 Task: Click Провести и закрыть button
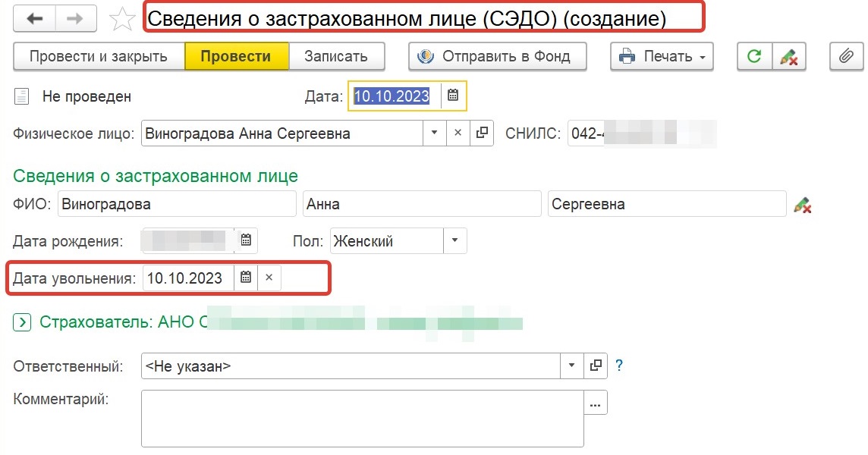pyautogui.click(x=99, y=56)
